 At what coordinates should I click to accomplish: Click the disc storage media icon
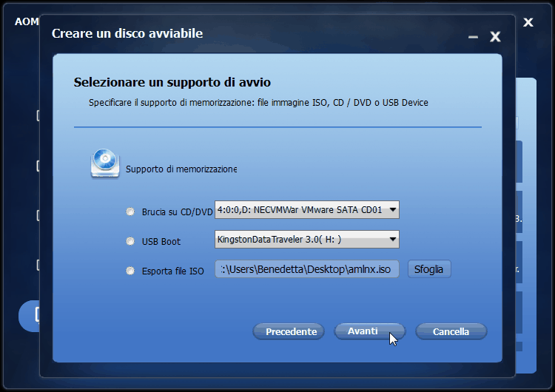click(x=105, y=163)
